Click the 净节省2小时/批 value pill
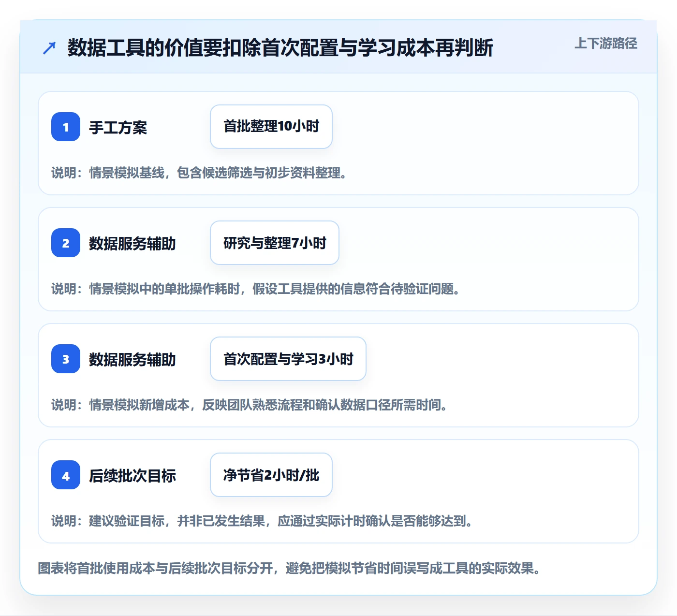This screenshot has height=616, width=677. point(271,475)
